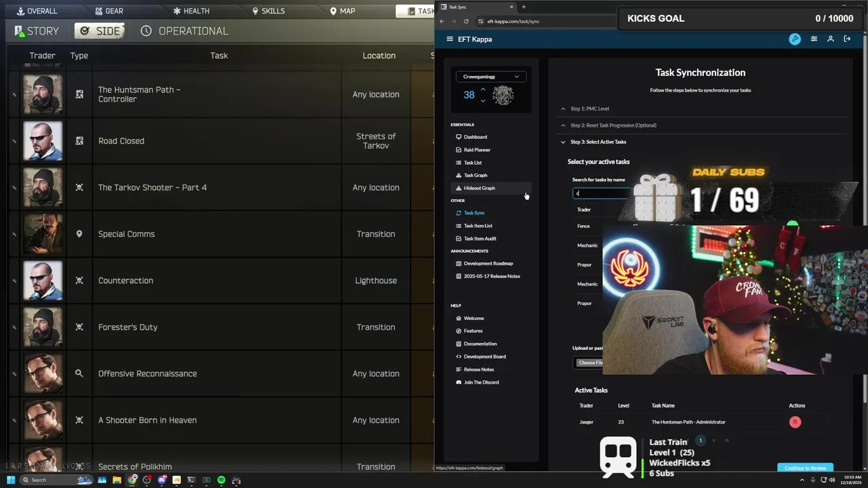
Task: Reload the browser page
Action: (466, 21)
